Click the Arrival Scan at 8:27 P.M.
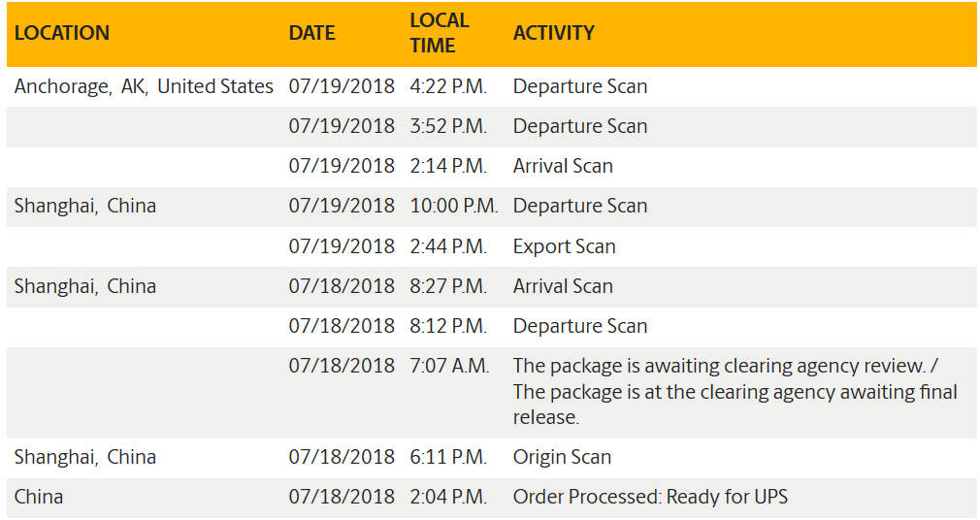This screenshot has height=520, width=980. click(563, 286)
